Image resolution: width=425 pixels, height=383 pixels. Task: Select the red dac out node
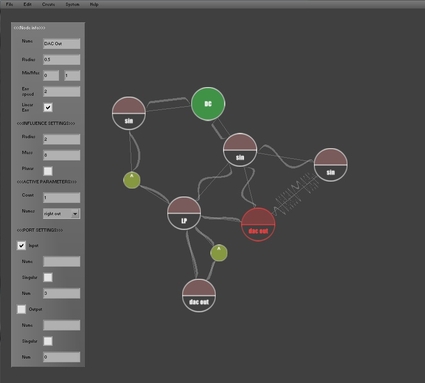pyautogui.click(x=258, y=224)
